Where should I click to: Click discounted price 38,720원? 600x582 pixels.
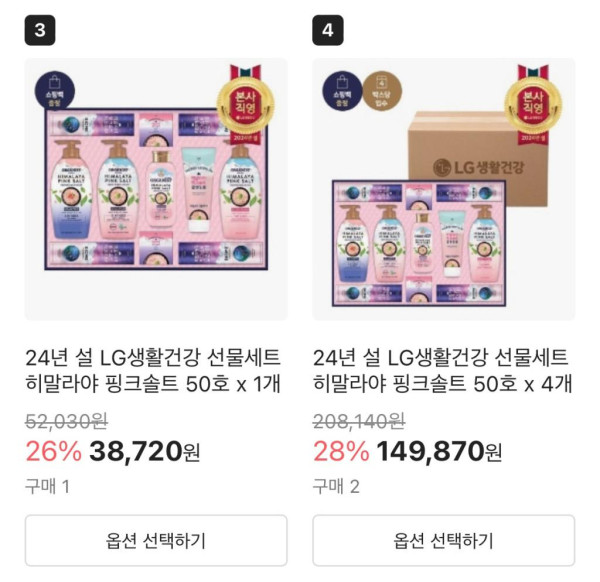pyautogui.click(x=145, y=451)
